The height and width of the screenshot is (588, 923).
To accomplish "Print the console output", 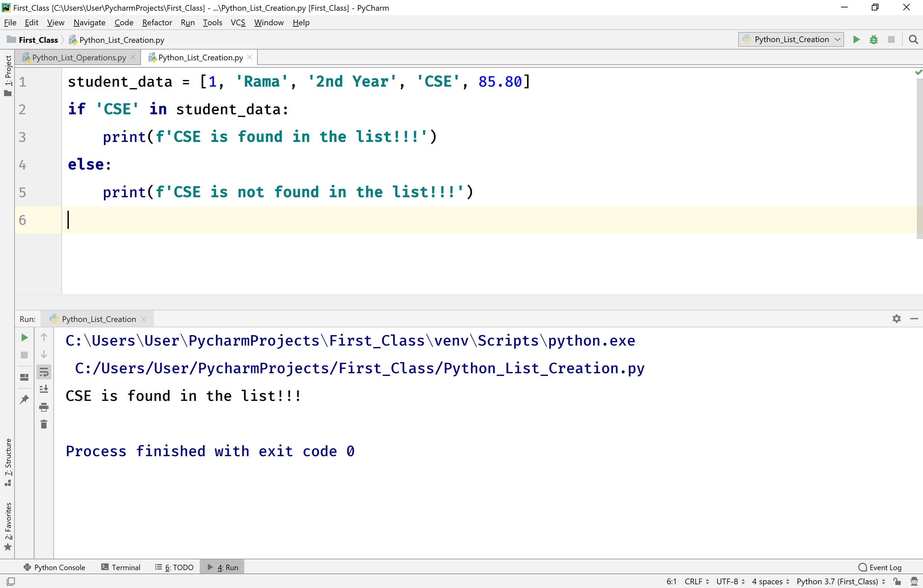I will [x=44, y=407].
